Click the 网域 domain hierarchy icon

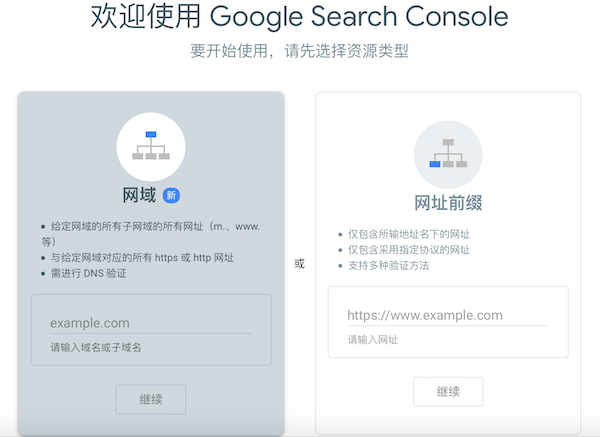(151, 146)
